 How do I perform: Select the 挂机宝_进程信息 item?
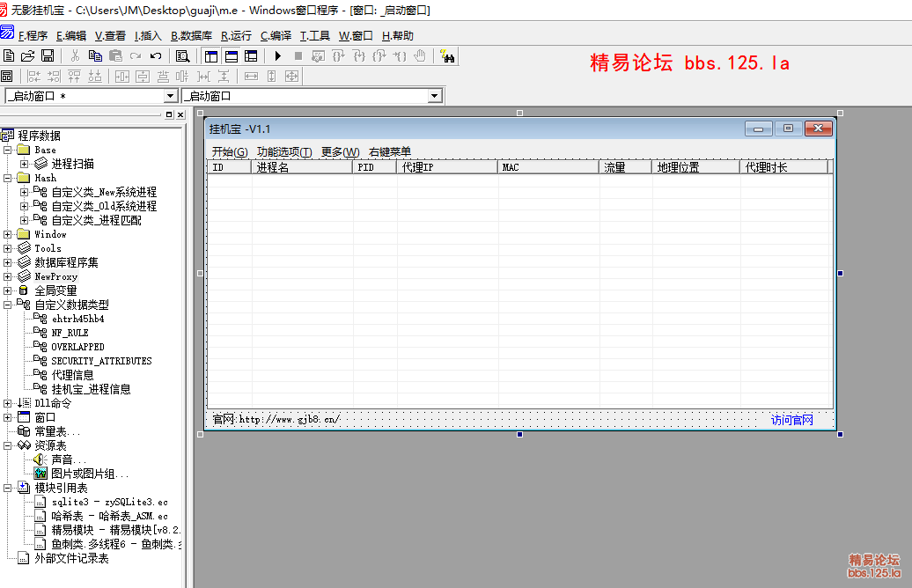coord(91,389)
